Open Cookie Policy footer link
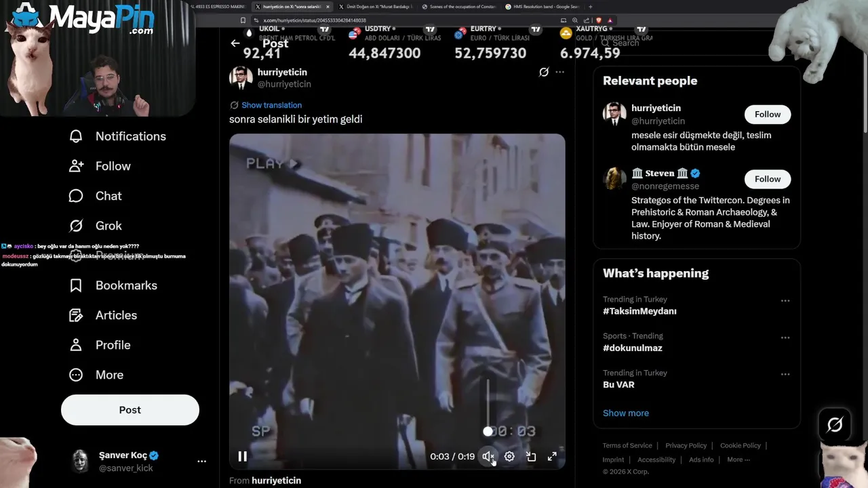This screenshot has height=488, width=868. [741, 445]
